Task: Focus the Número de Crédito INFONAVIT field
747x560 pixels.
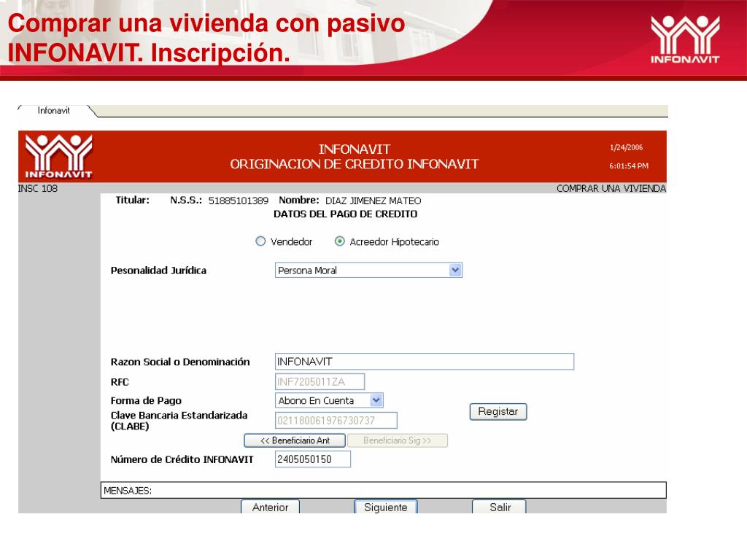Action: pyautogui.click(x=312, y=459)
